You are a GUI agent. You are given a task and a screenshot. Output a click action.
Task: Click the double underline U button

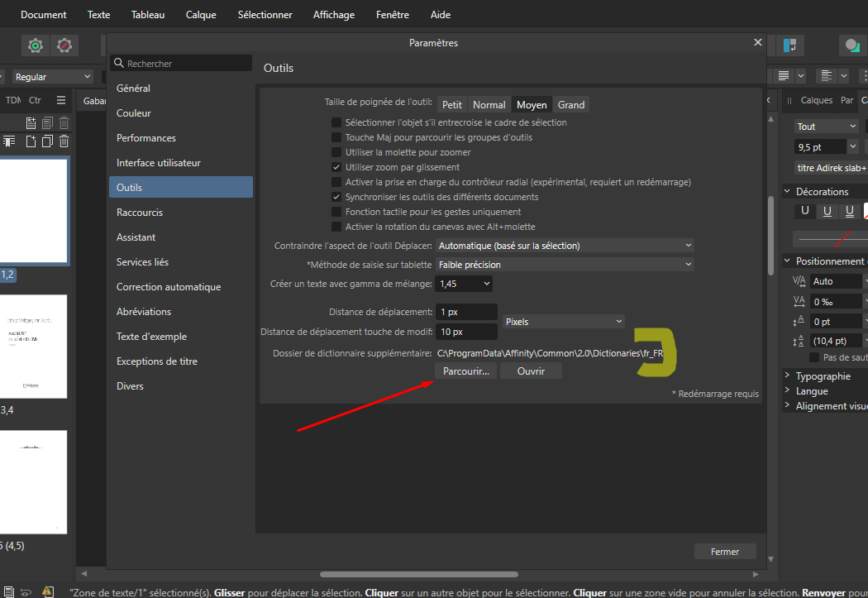coord(850,210)
